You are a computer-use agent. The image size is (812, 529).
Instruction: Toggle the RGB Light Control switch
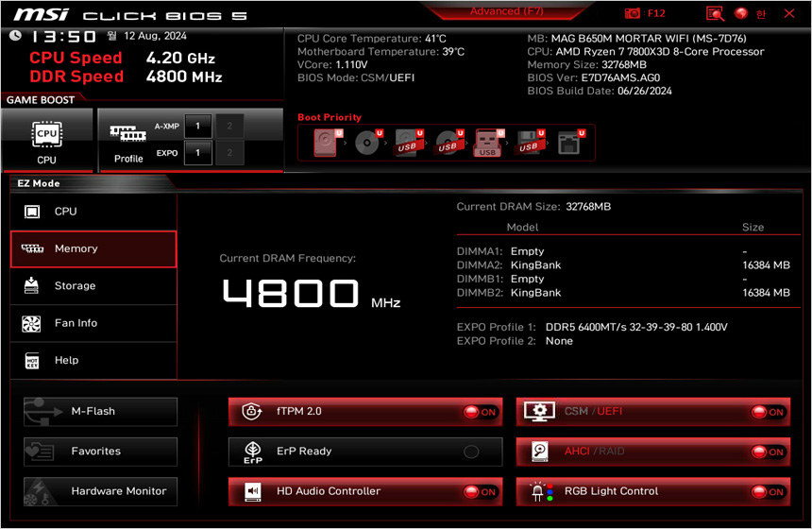tap(768, 491)
